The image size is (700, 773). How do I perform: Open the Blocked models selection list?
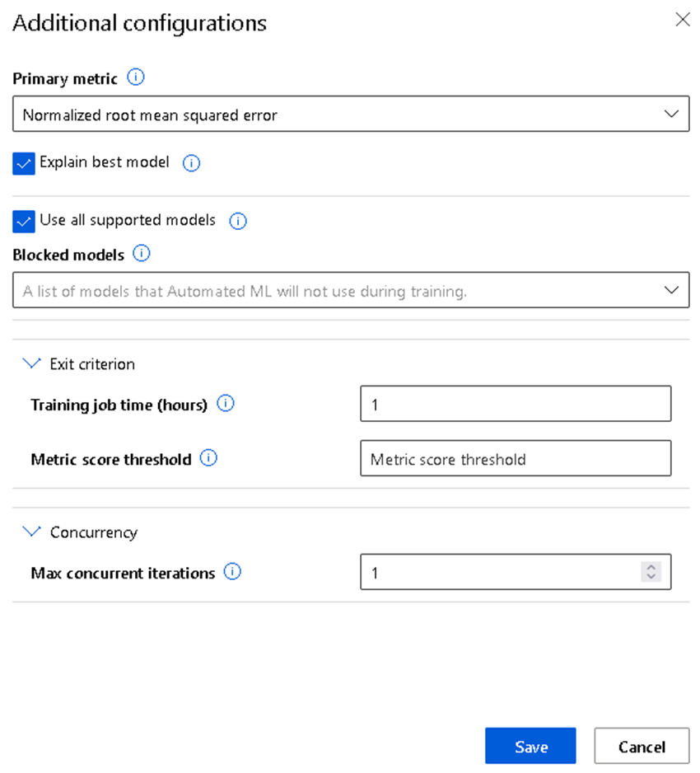coord(673,290)
